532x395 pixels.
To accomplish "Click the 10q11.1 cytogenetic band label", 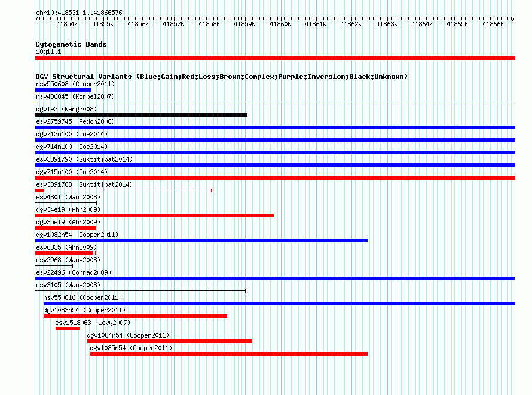I will (48, 51).
